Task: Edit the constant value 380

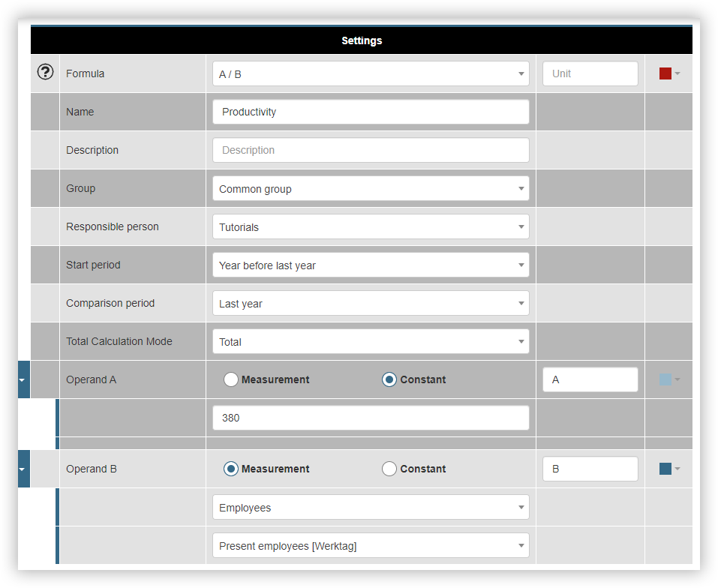Action: coord(371,418)
